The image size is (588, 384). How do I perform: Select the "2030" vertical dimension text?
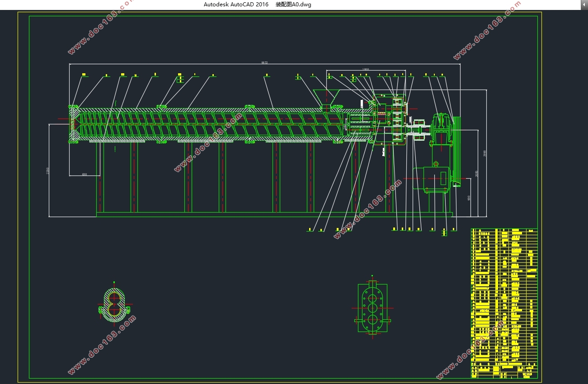click(x=476, y=173)
